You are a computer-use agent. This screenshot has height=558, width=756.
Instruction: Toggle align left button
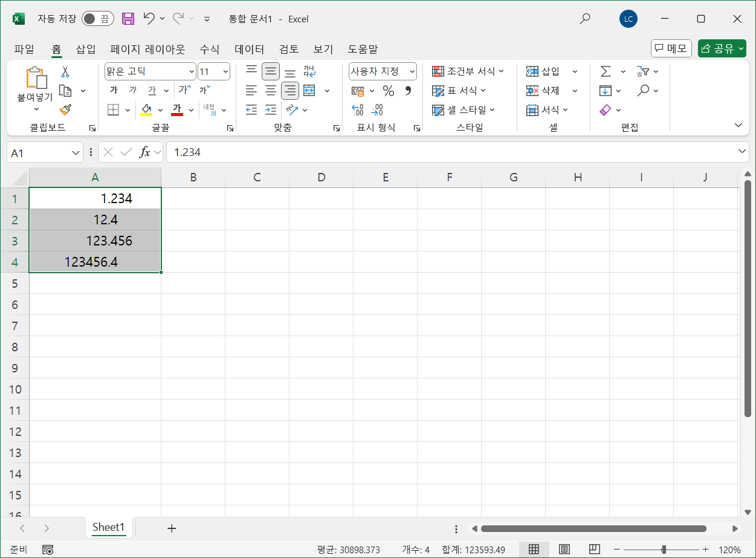(x=251, y=91)
